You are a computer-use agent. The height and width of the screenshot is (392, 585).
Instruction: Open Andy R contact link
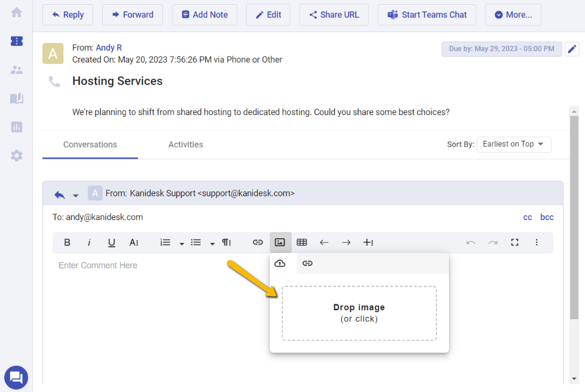coord(109,48)
